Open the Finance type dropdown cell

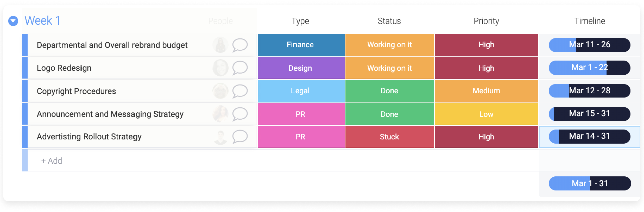301,45
